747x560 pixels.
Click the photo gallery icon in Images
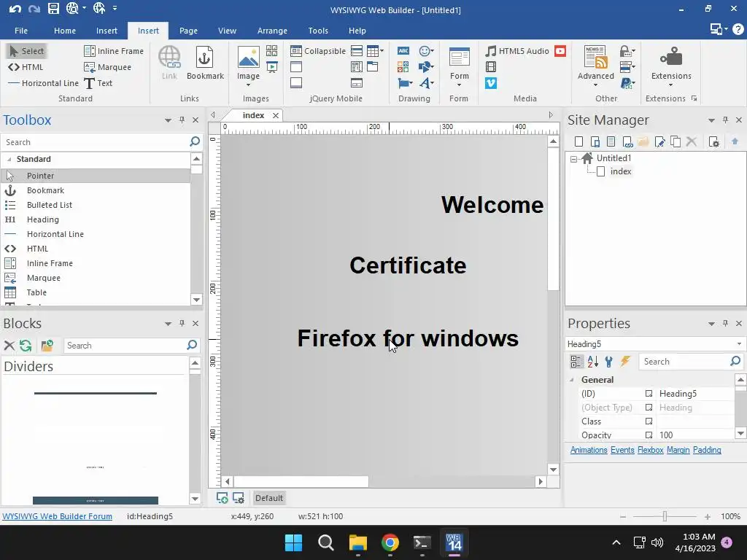point(271,51)
